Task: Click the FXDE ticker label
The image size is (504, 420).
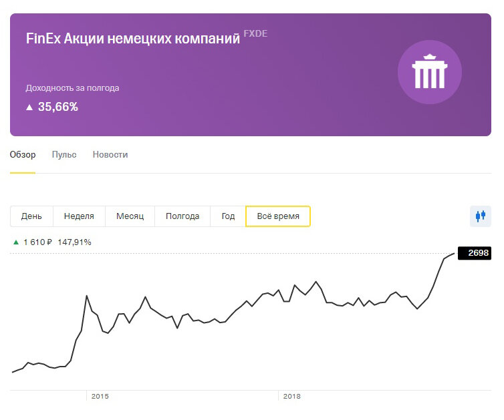Action: tap(255, 33)
